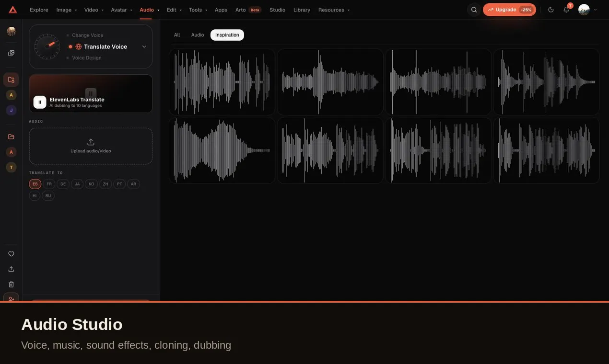Open the trash bin icon in the sidebar

click(11, 284)
